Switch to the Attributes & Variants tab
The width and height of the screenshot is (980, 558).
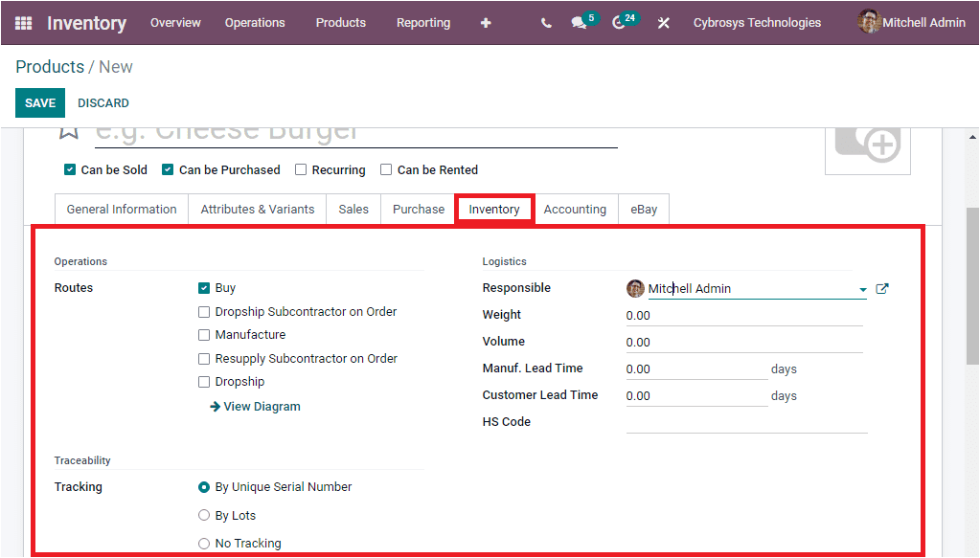[x=257, y=209]
